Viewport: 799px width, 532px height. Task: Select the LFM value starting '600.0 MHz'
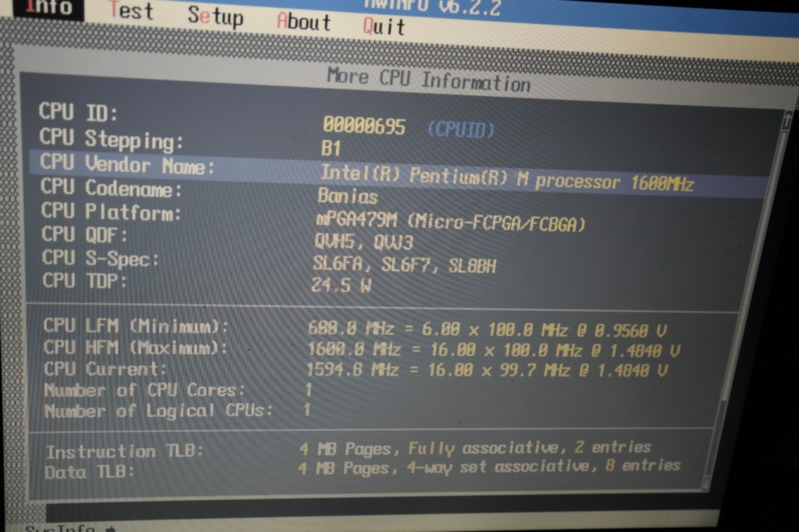tap(487, 329)
